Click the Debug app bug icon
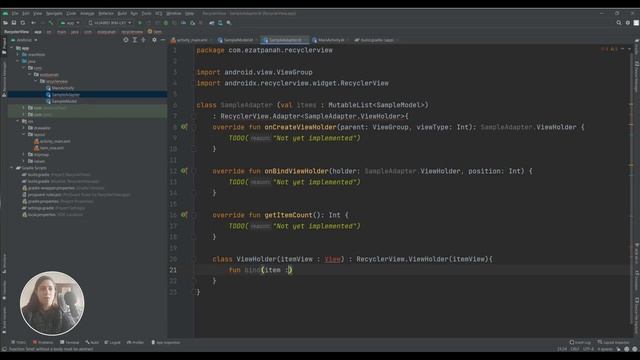 point(166,23)
